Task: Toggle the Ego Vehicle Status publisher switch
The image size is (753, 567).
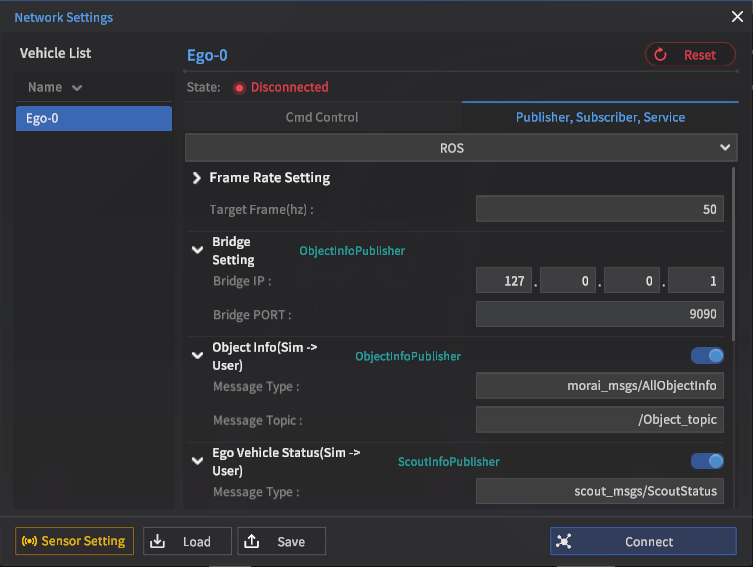Action: (x=707, y=461)
